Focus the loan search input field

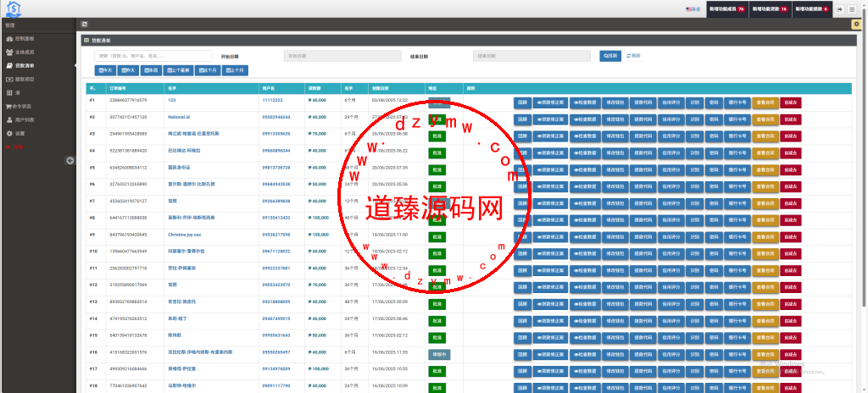point(153,56)
